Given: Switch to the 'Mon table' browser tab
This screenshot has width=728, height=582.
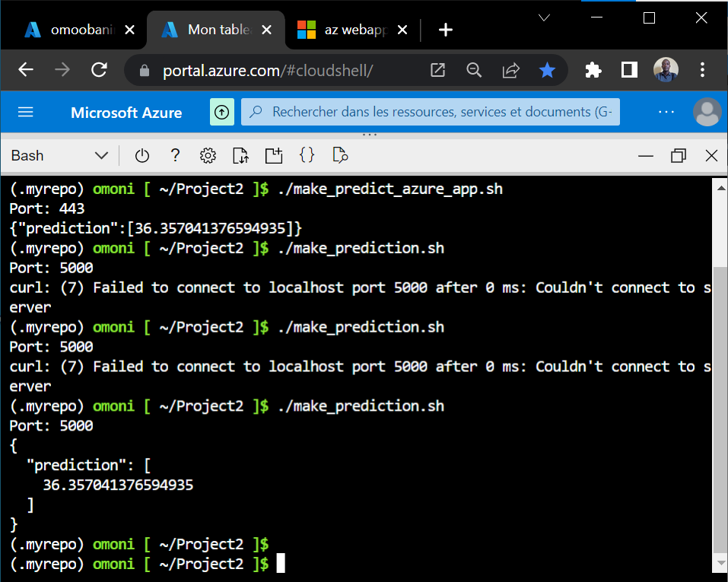Looking at the screenshot, I should tap(217, 30).
